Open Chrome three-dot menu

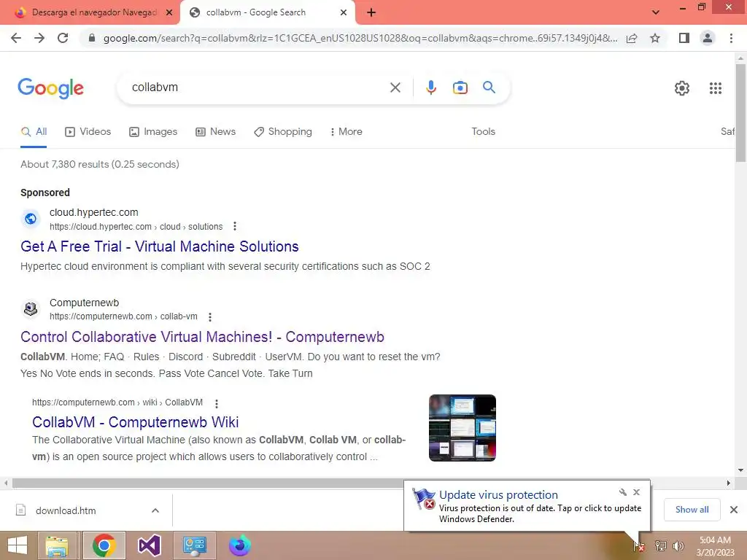point(731,38)
